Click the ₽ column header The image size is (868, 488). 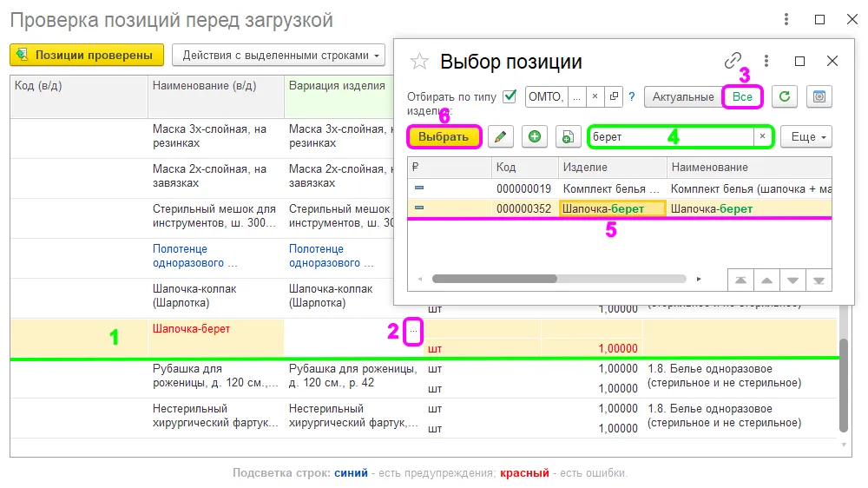point(450,168)
